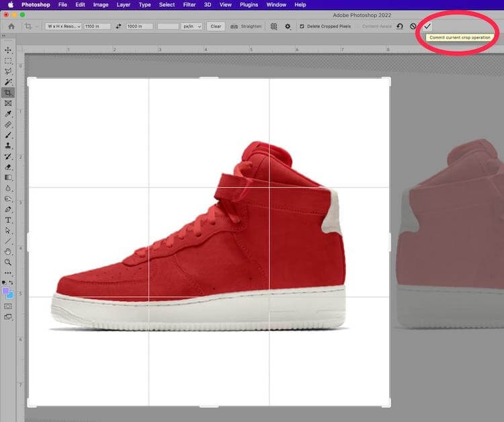Cancel the current crop operation
Viewport: 504px width, 422px height.
[x=413, y=26]
